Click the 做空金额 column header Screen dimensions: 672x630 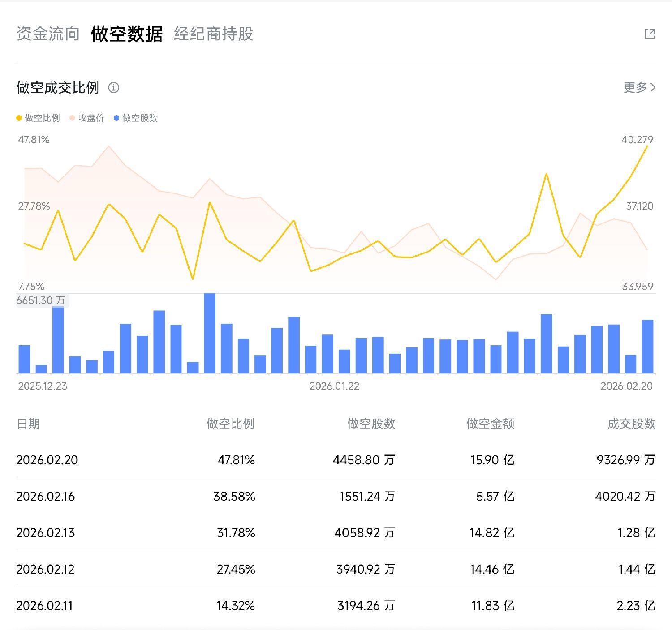(x=490, y=424)
